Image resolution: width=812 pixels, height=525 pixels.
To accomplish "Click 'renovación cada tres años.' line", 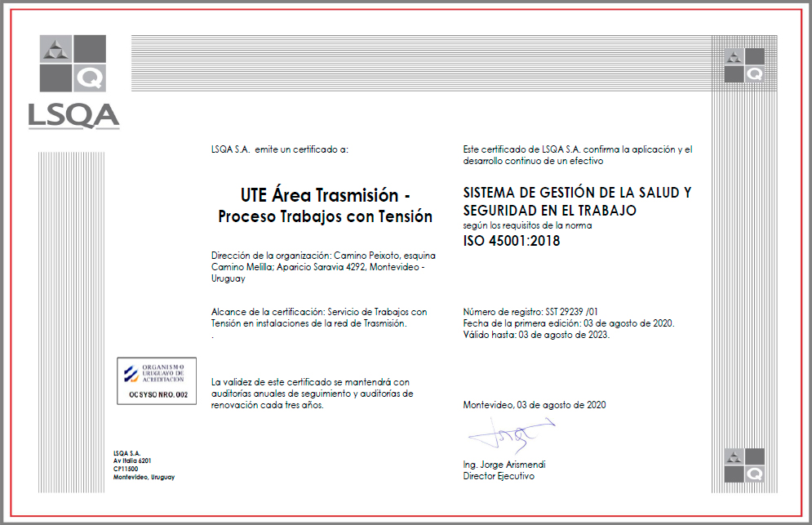I will point(267,405).
